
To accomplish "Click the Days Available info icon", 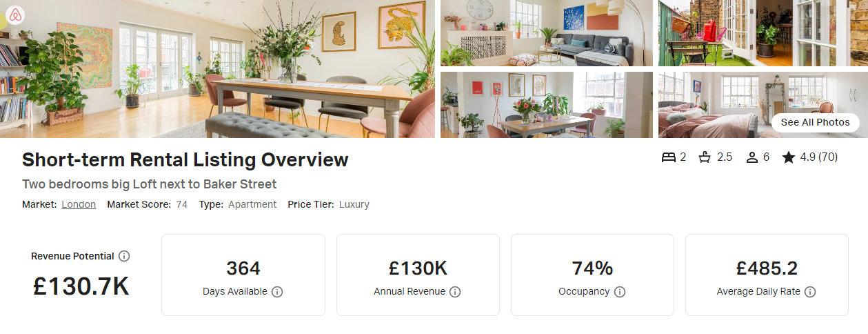I will [x=277, y=292].
